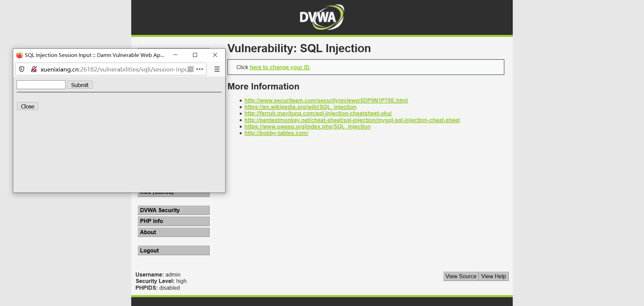Viewport: 644px width, 306px height.
Task: Open the ferruh.mavituna.com cheatsheet link
Action: click(x=318, y=113)
